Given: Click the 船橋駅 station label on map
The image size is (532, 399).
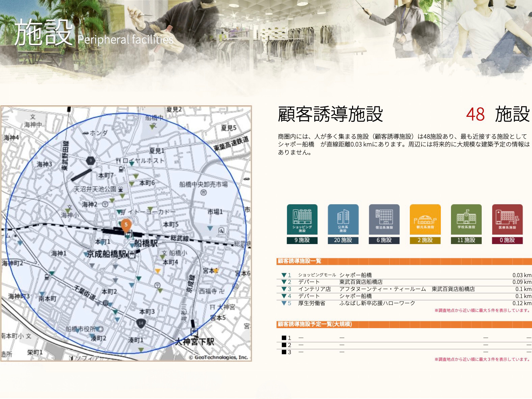Looking at the screenshot, I should pos(146,243).
